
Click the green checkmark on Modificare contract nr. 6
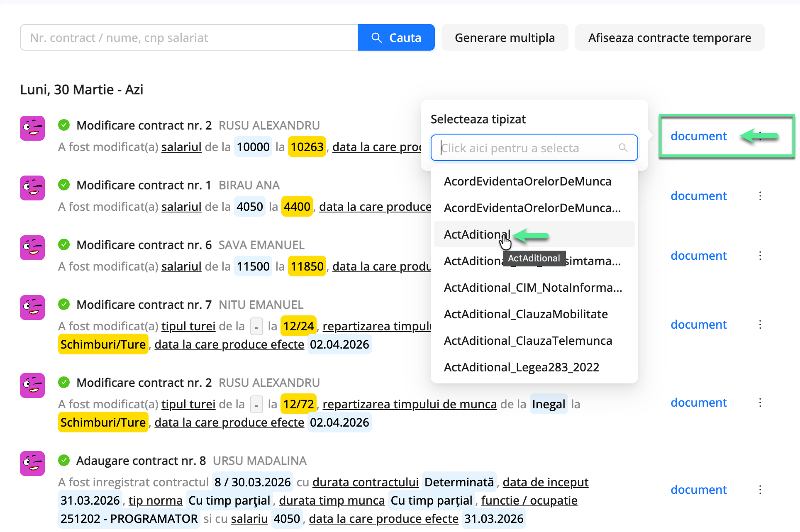click(x=64, y=244)
